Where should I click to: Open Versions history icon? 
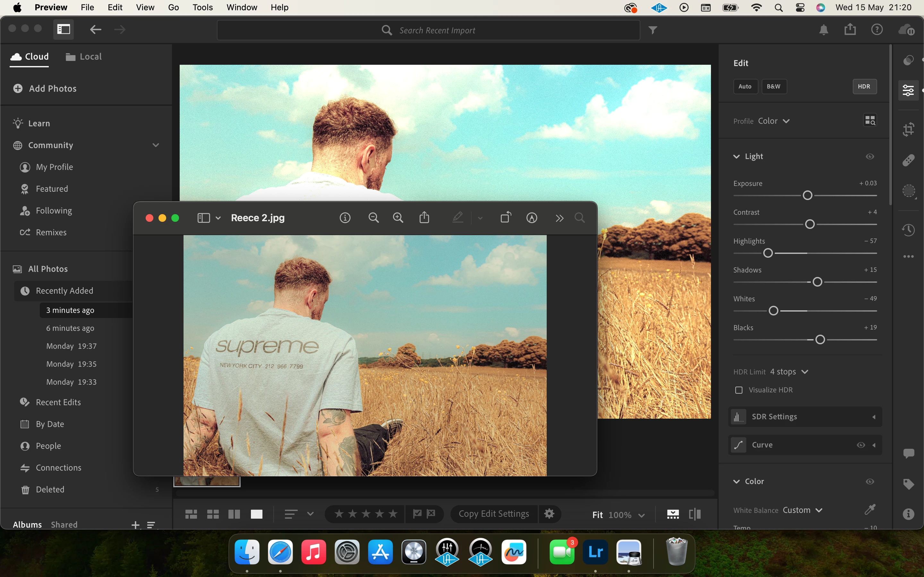pyautogui.click(x=908, y=230)
